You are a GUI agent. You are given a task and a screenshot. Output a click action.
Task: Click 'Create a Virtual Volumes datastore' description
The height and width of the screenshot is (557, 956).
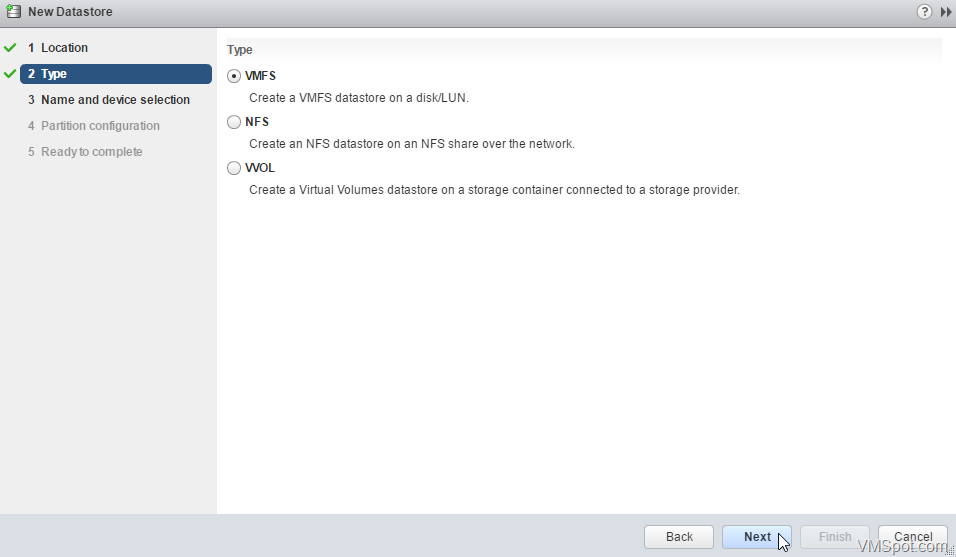tap(494, 190)
